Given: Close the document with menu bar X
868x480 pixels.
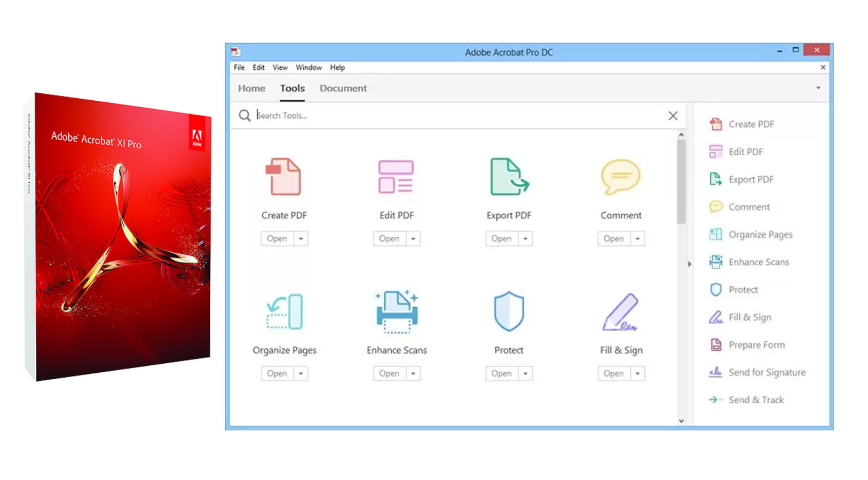Looking at the screenshot, I should pyautogui.click(x=823, y=67).
